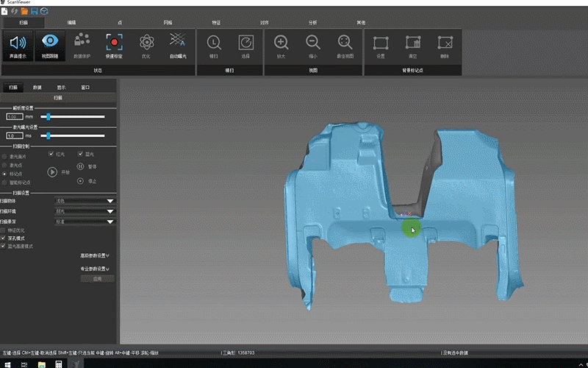Expand advanced parameter settings (高级参数设置)

pyautogui.click(x=96, y=255)
